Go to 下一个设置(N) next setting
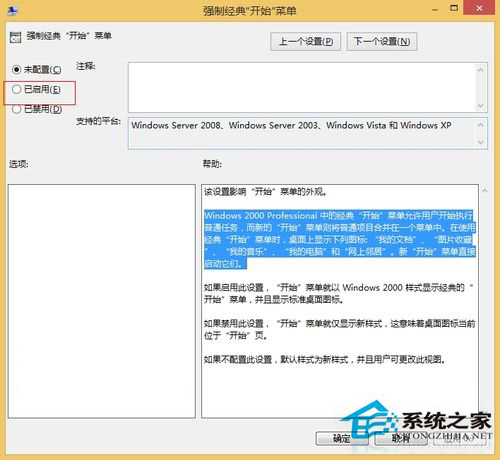500x460 pixels. (382, 41)
